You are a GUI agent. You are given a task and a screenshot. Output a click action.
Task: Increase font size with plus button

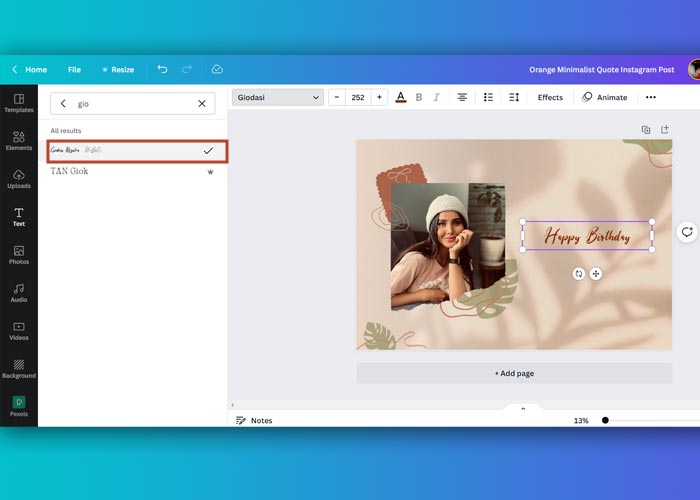379,97
